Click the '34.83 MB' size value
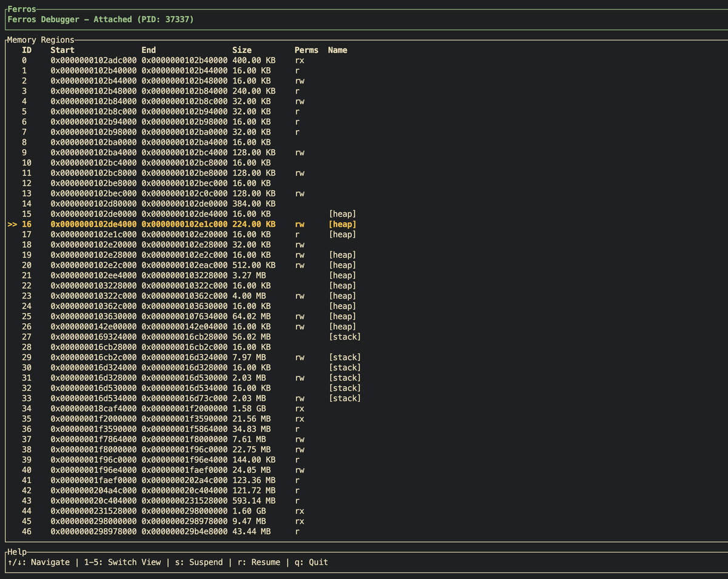728x579 pixels. pyautogui.click(x=252, y=429)
